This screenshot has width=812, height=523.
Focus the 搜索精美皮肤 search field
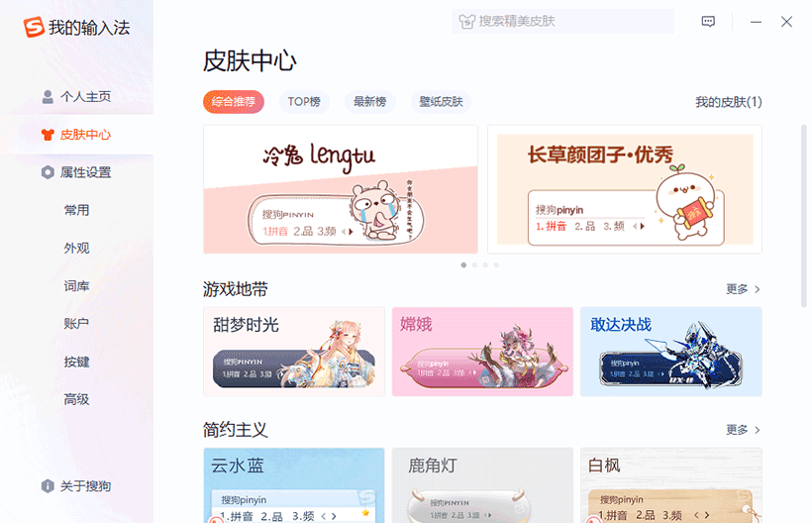pyautogui.click(x=562, y=21)
